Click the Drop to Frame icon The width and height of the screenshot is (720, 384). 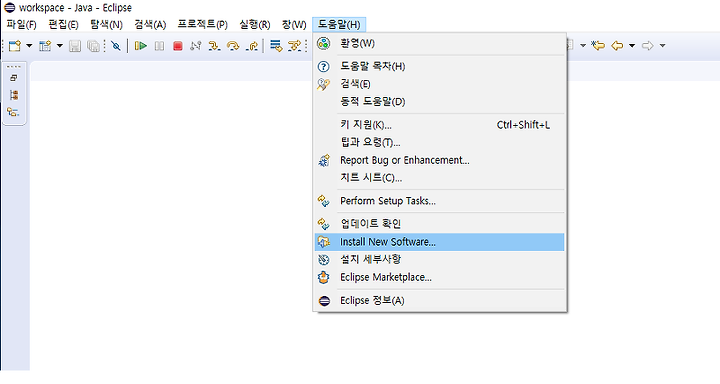click(x=276, y=45)
